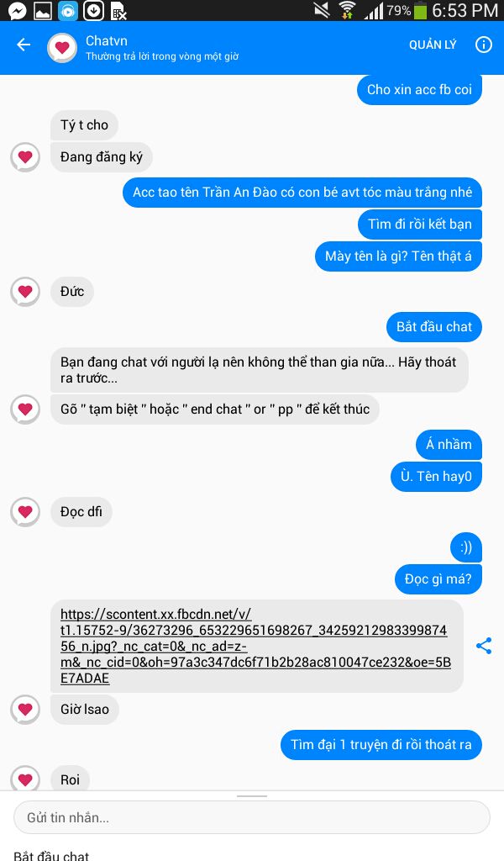Screen dimensions: 504x861
Task: Tap the WiFi icon in status bar
Action: [347, 10]
